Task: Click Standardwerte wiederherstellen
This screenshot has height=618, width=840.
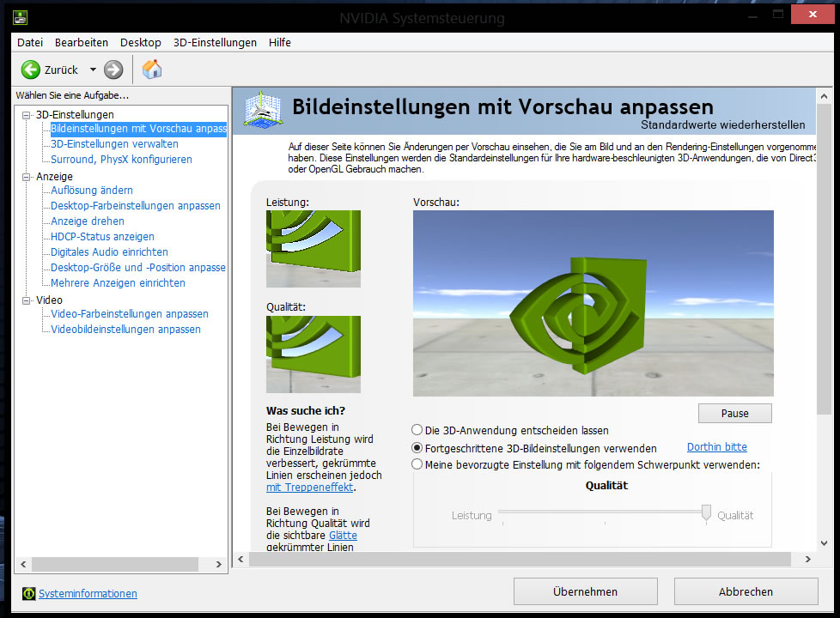Action: pos(722,124)
